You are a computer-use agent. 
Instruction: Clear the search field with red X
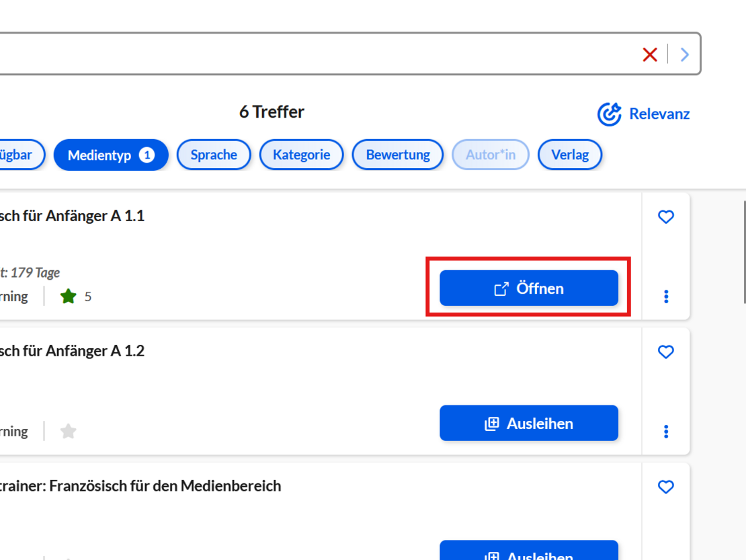[649, 54]
